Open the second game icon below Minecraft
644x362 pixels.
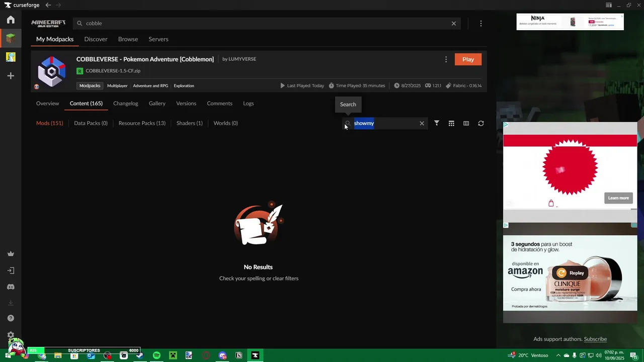(x=11, y=57)
